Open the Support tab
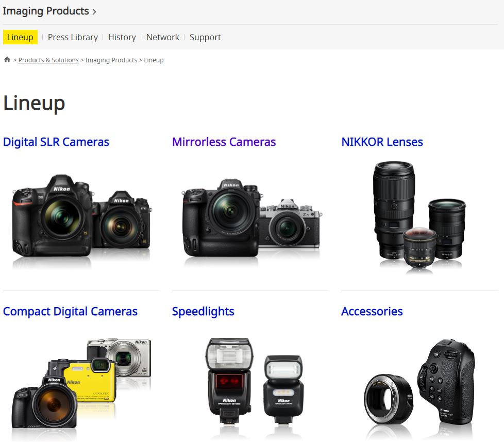504x442 pixels. (x=205, y=37)
